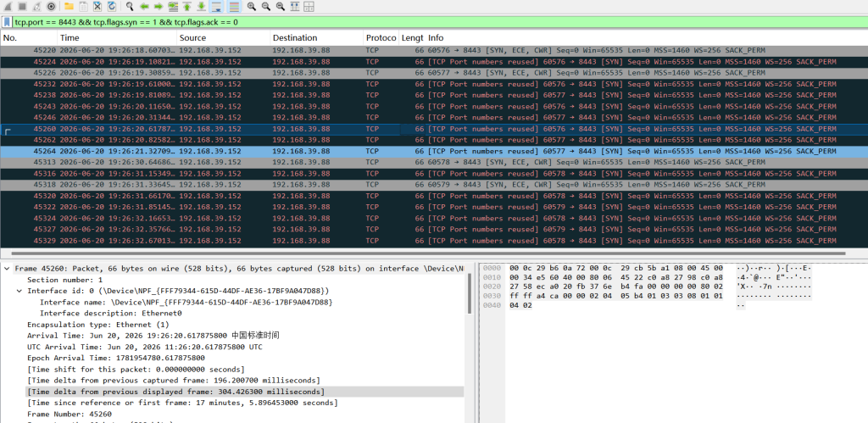
Task: Open capture options dialog
Action: (x=51, y=7)
